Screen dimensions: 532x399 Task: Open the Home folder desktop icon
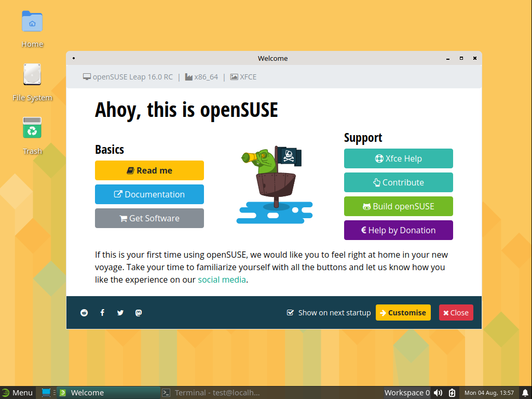(32, 22)
